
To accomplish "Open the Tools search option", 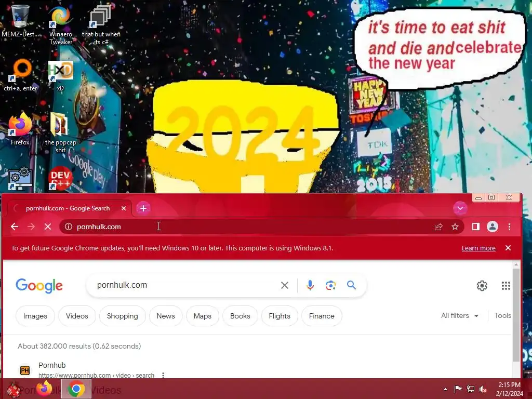I will point(503,315).
